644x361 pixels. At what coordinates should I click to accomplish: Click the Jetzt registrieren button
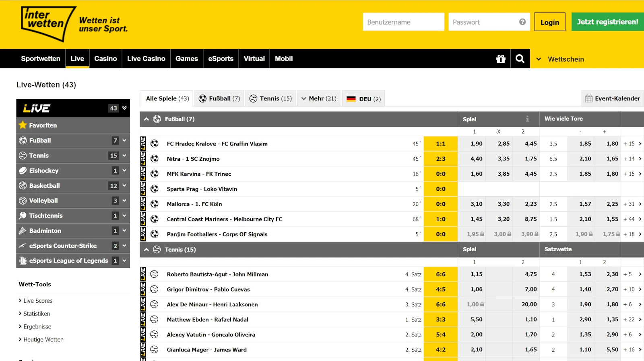[607, 22]
